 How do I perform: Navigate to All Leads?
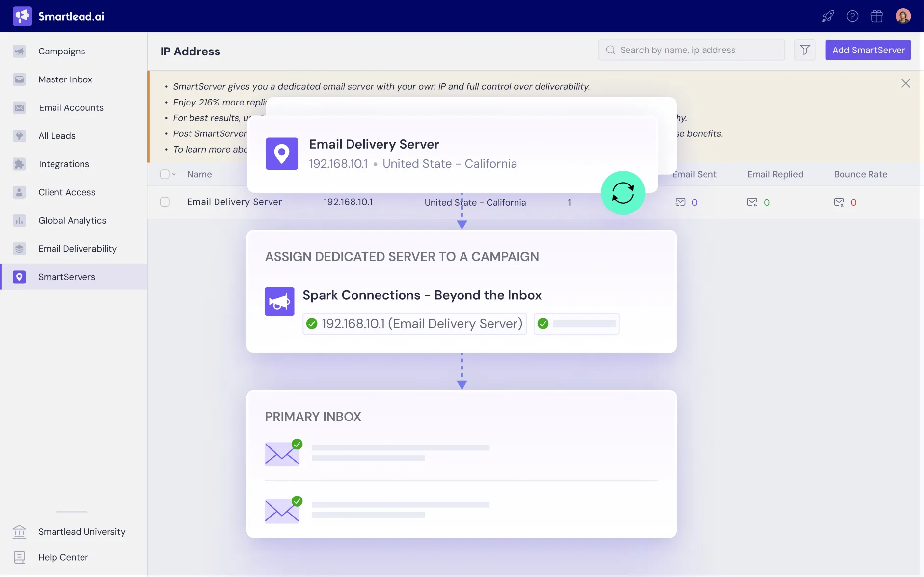pos(57,136)
